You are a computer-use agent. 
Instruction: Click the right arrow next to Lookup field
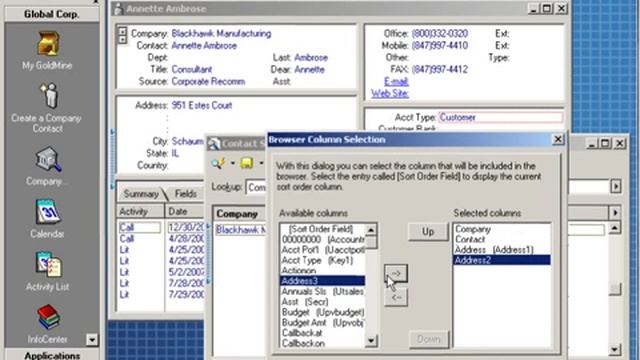[616, 187]
